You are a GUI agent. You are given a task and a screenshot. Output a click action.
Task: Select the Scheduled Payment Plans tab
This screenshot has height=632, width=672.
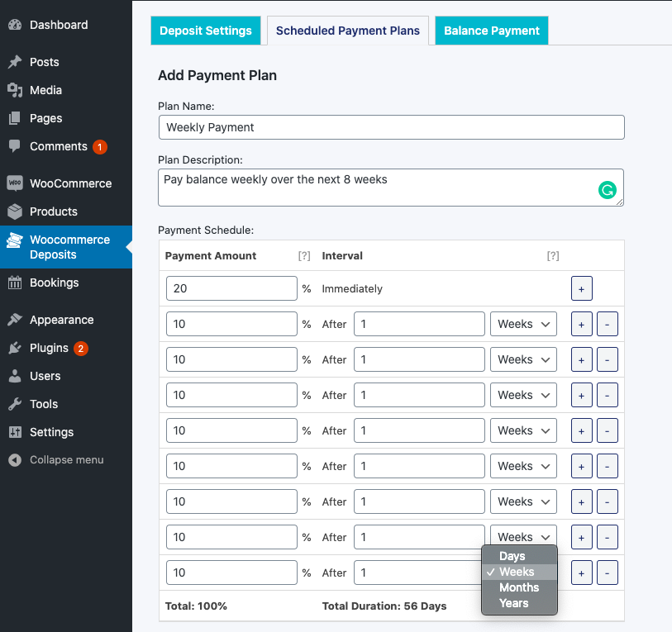347,31
